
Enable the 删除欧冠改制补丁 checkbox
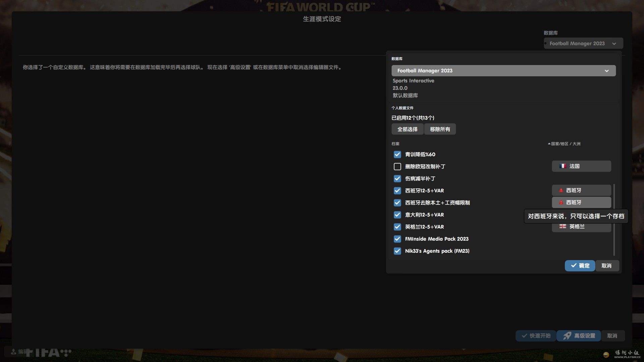(x=397, y=167)
